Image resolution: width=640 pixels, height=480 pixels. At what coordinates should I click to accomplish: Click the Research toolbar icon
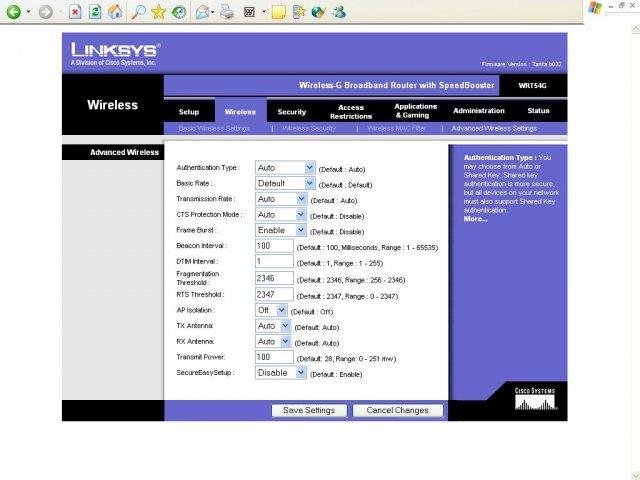(299, 12)
